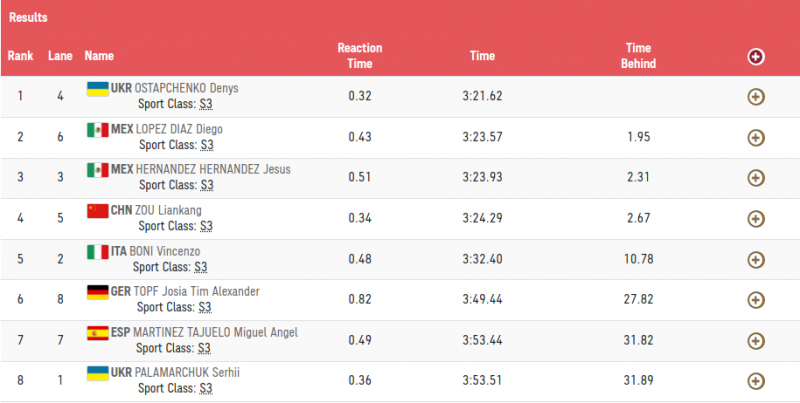
Task: Expand details for BONI Vincenzo row
Action: tap(756, 259)
